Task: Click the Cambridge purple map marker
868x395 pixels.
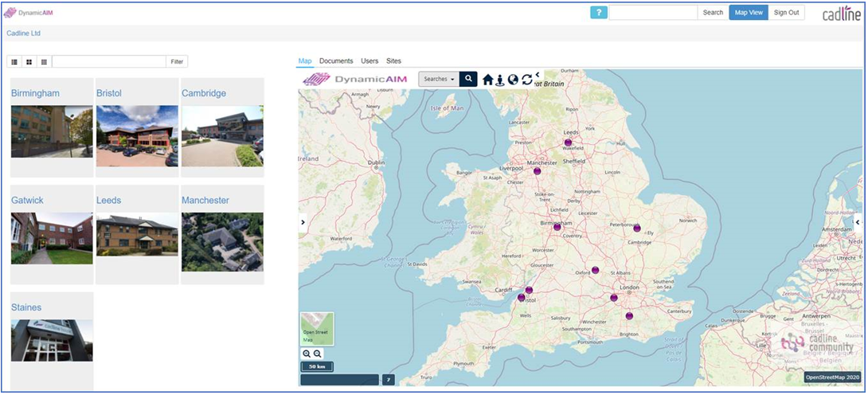Action: coord(636,228)
